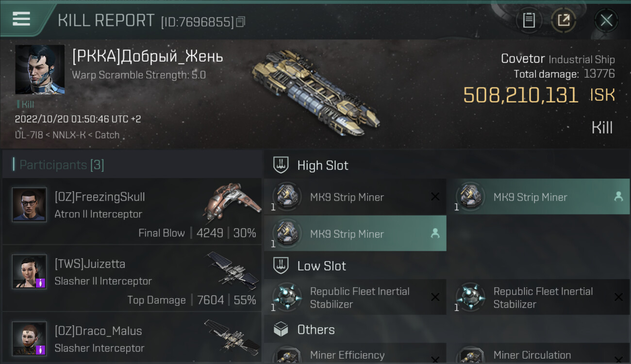Click the clipboard report icon

pos(529,20)
